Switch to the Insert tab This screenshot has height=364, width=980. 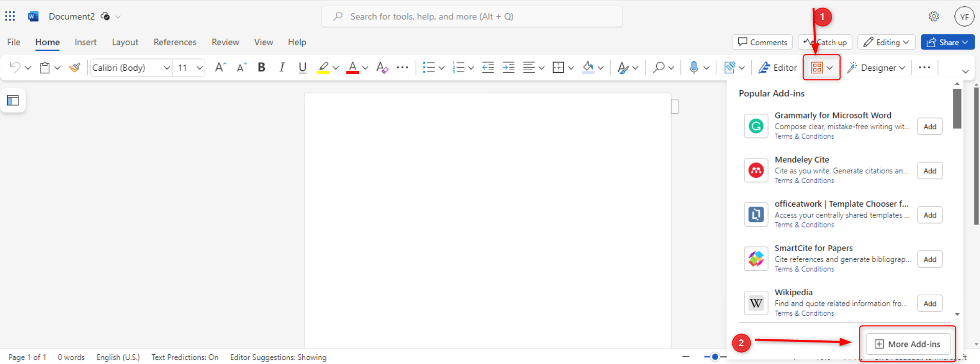pos(85,42)
